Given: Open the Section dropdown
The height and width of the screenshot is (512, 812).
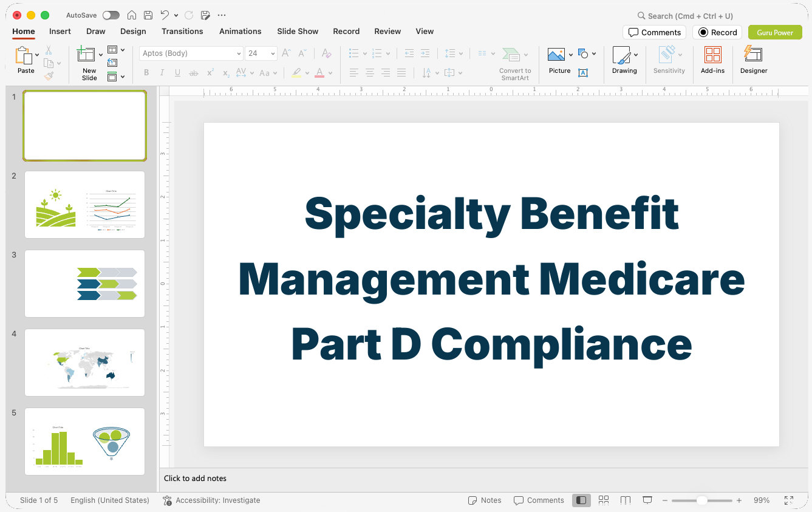Looking at the screenshot, I should tap(116, 77).
